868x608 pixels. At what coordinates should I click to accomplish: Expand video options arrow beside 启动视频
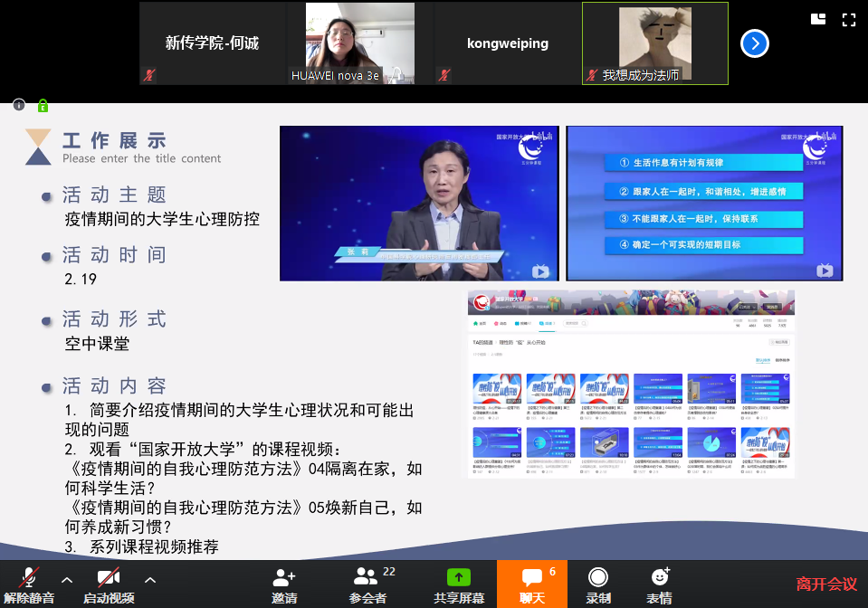[x=150, y=580]
